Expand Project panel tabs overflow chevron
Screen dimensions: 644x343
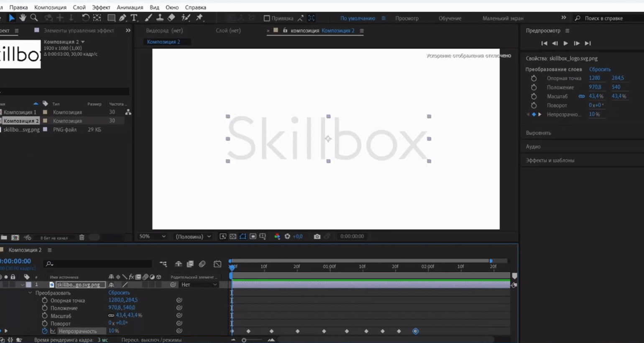(128, 30)
